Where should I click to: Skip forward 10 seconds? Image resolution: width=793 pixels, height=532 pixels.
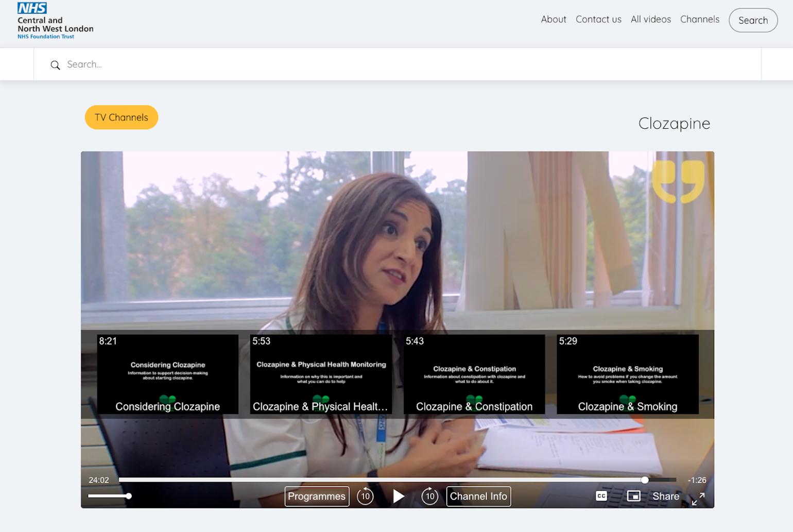point(430,496)
